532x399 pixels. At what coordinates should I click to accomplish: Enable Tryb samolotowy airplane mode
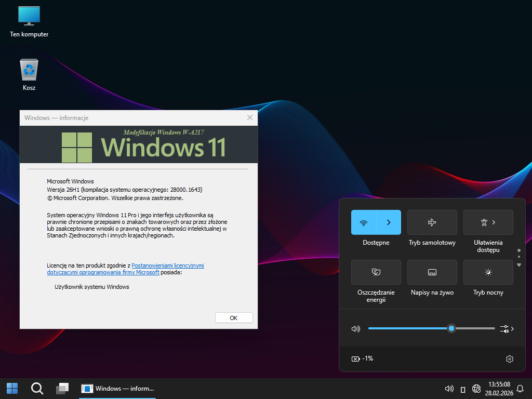tap(432, 222)
